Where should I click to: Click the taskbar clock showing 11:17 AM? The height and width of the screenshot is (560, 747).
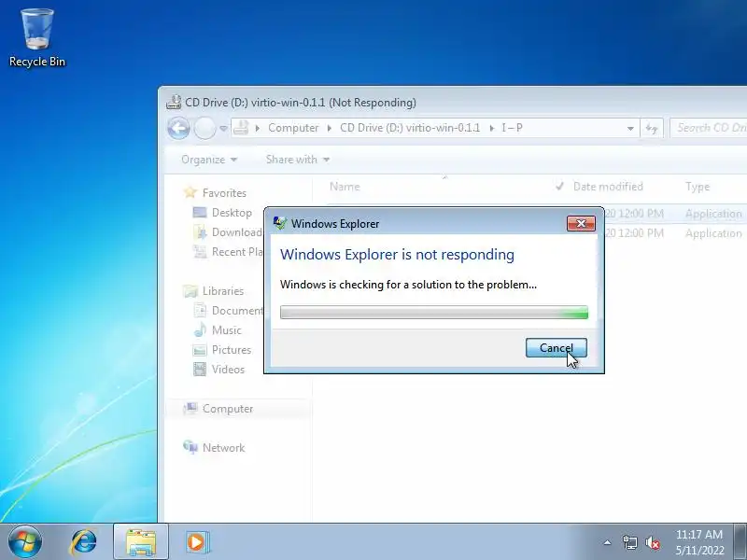[x=699, y=542]
